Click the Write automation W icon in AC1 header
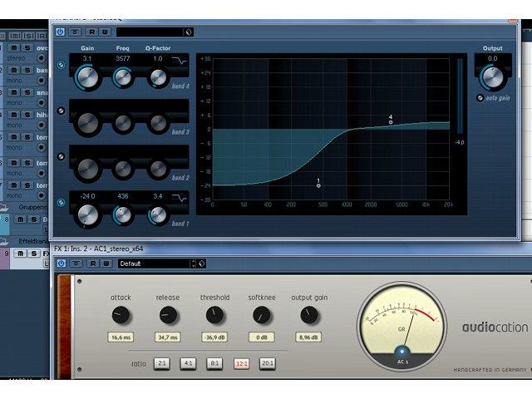This screenshot has height=399, width=532. [x=106, y=264]
